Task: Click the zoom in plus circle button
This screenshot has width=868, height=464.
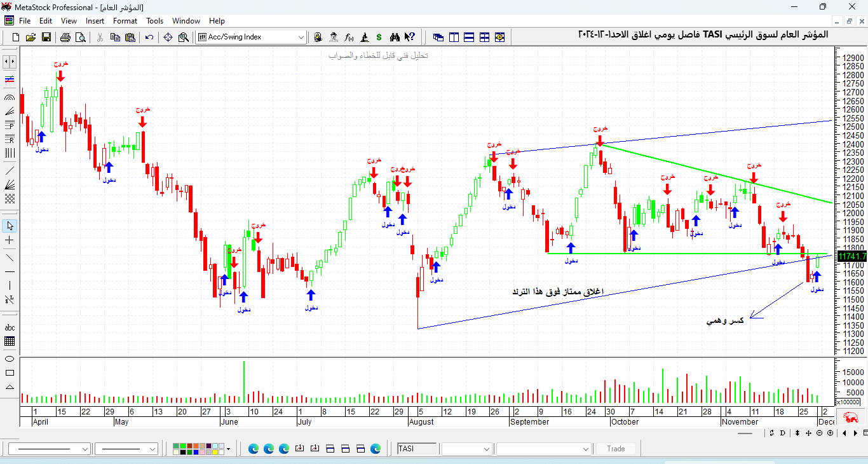Action: coord(830,433)
